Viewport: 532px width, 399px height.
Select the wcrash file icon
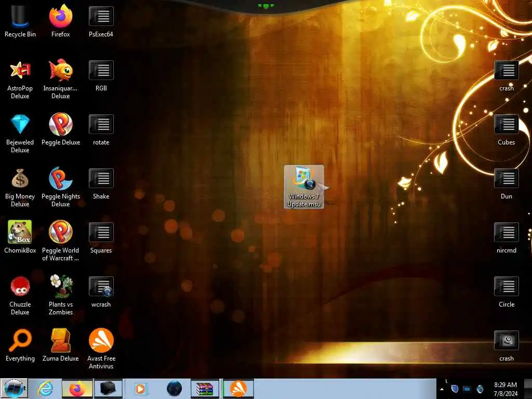click(x=101, y=291)
